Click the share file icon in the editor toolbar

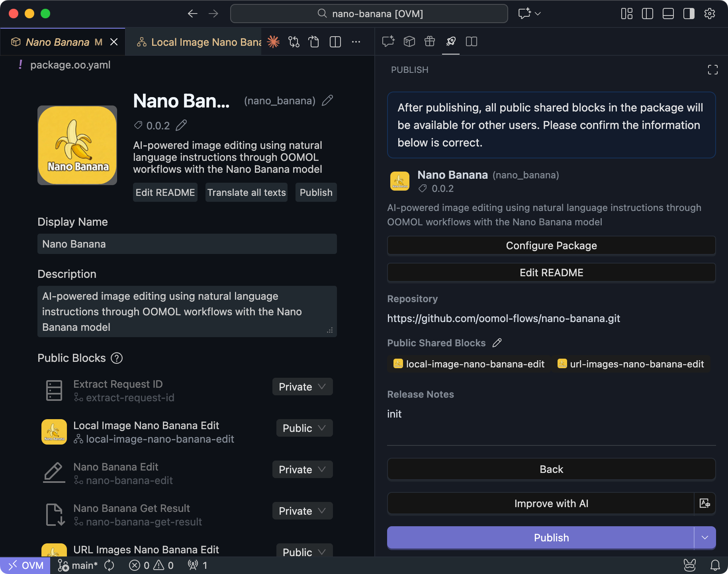pos(314,42)
